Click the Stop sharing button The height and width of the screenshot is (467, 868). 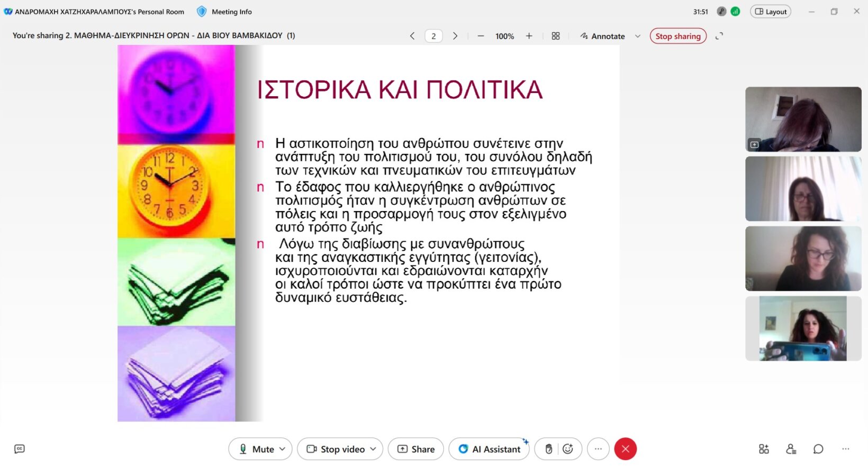click(x=677, y=36)
